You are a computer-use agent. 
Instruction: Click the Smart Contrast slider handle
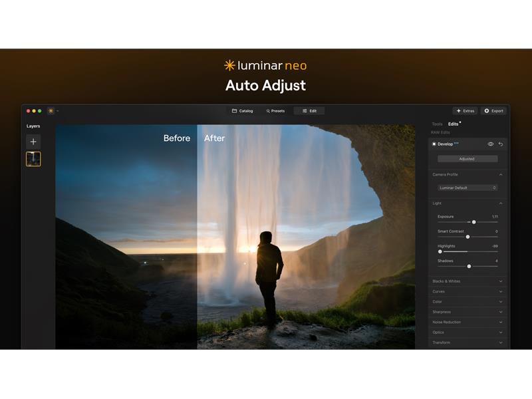point(468,237)
